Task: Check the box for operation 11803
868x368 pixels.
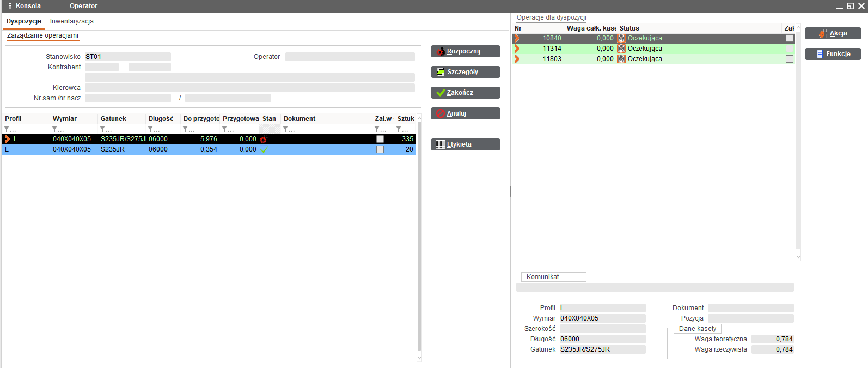Action: point(790,59)
